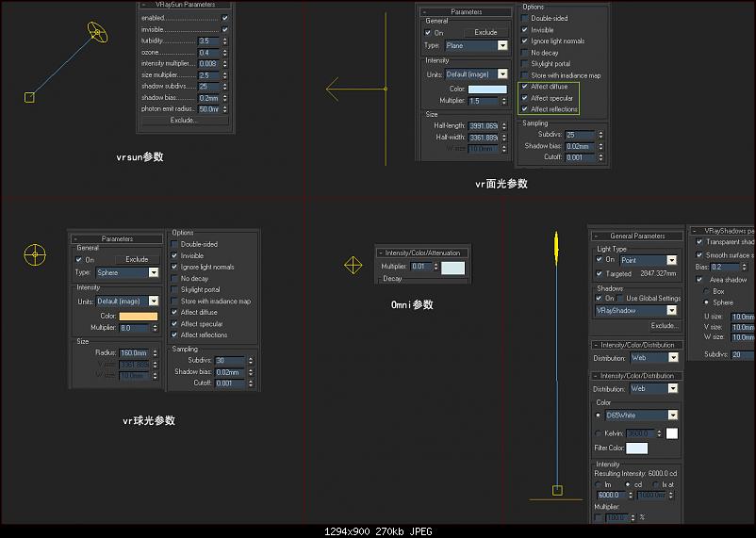Toggle No decay on the Plane light
This screenshot has height=538, width=756.
(525, 53)
